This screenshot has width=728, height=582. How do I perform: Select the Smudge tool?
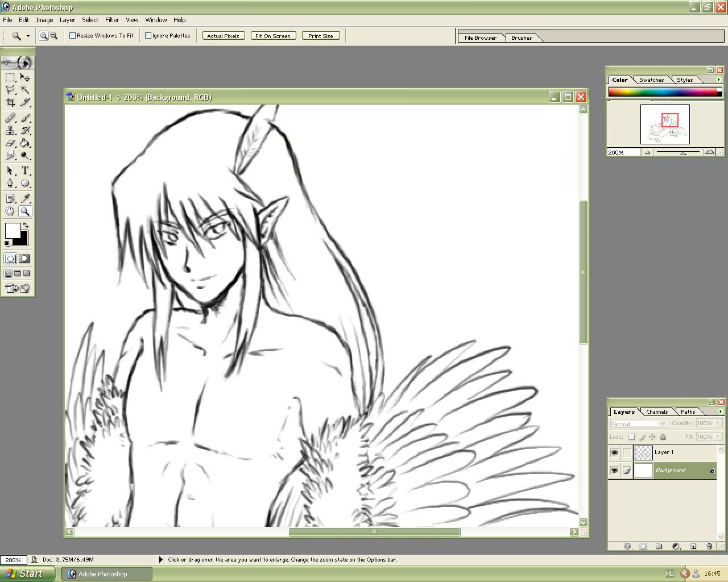click(x=10, y=155)
